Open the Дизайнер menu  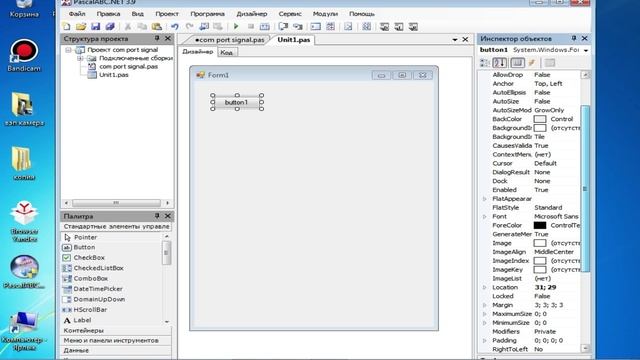click(252, 14)
